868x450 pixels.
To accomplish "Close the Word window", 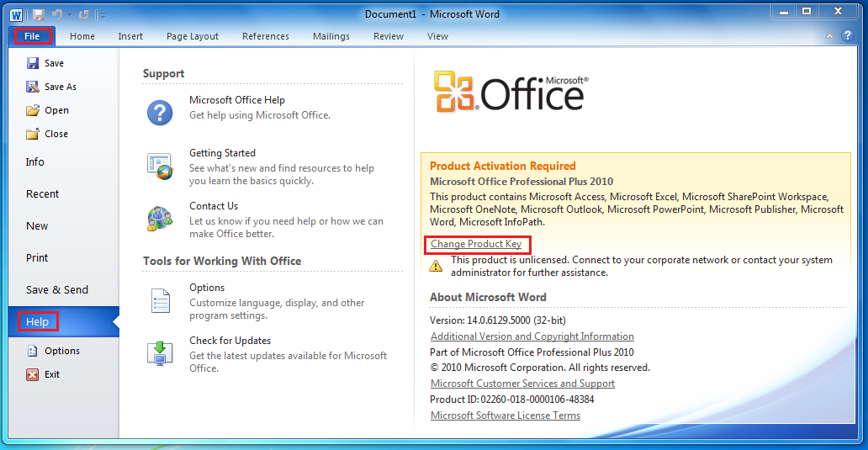I will pyautogui.click(x=838, y=12).
